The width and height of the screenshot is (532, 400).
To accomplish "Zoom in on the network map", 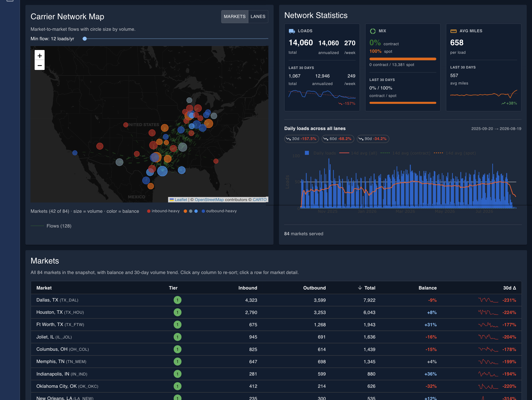I will [x=39, y=55].
